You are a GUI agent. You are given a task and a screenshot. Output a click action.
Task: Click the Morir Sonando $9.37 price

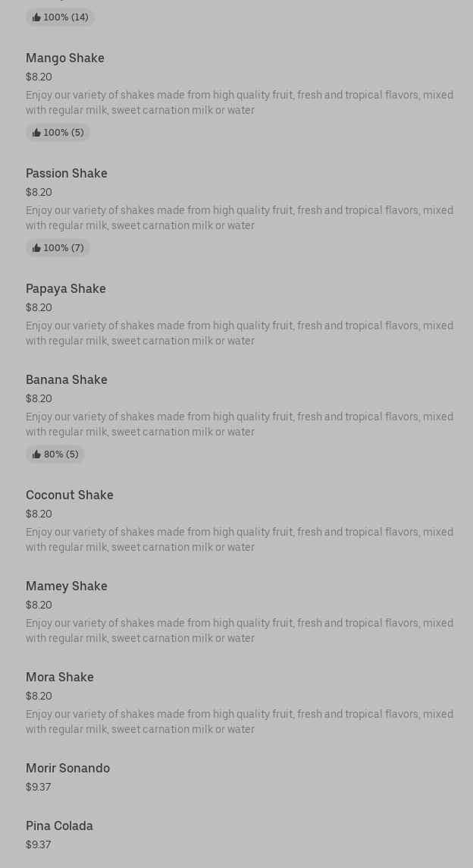pos(39,787)
